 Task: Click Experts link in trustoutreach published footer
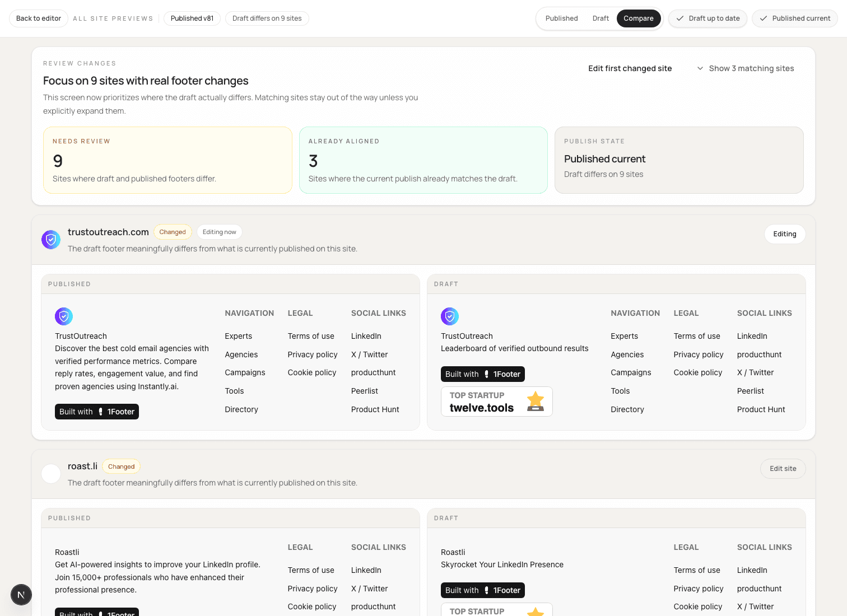pyautogui.click(x=239, y=336)
